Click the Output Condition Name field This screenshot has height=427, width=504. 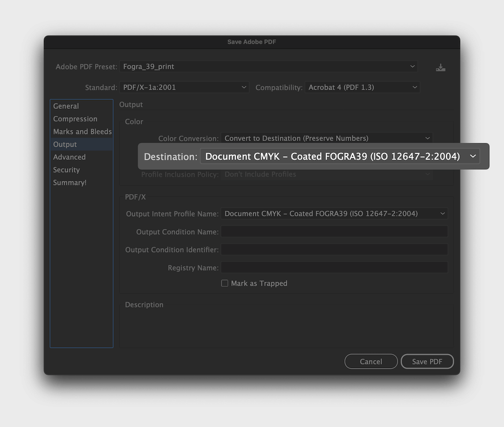[334, 231]
